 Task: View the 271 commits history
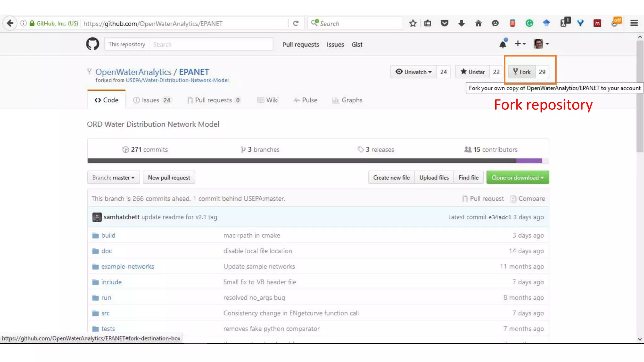145,150
